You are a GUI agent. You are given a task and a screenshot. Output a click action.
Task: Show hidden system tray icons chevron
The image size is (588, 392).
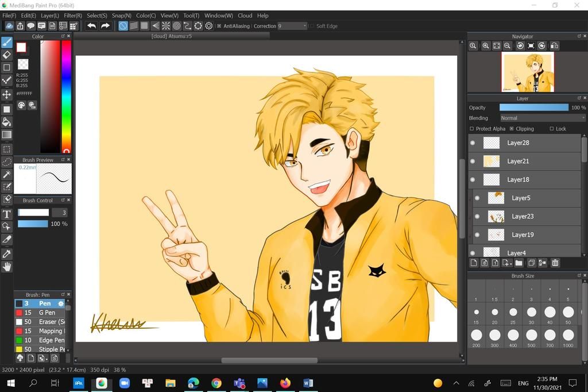coord(456,383)
